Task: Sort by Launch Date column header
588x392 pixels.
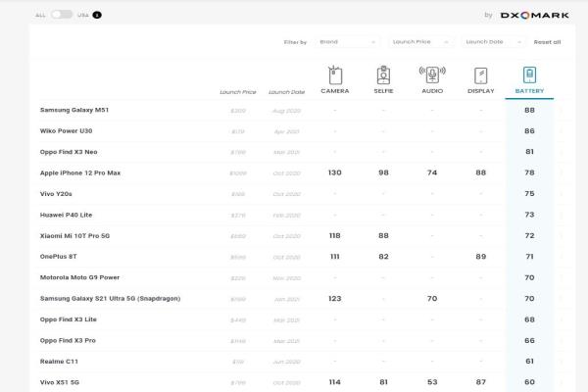Action: click(286, 92)
